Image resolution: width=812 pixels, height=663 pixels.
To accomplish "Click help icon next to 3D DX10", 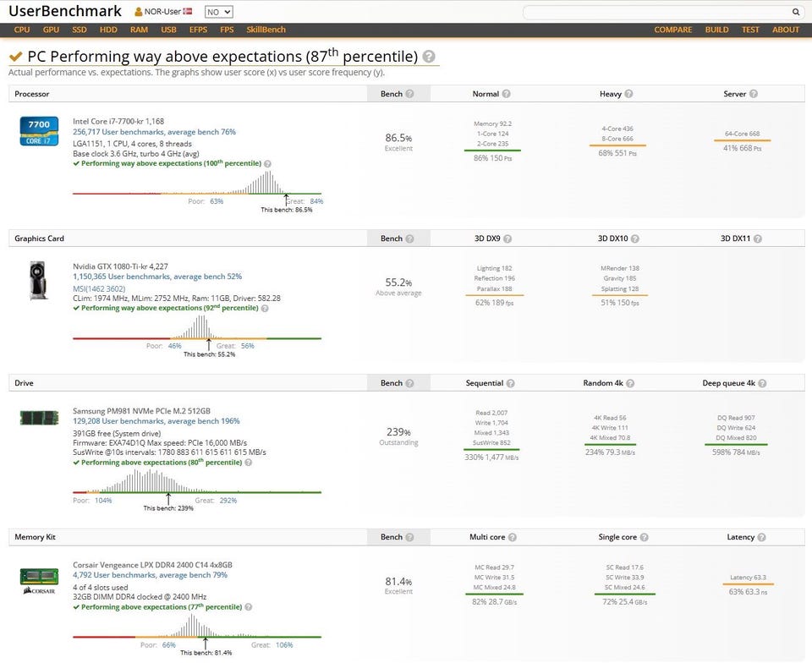I will (635, 238).
